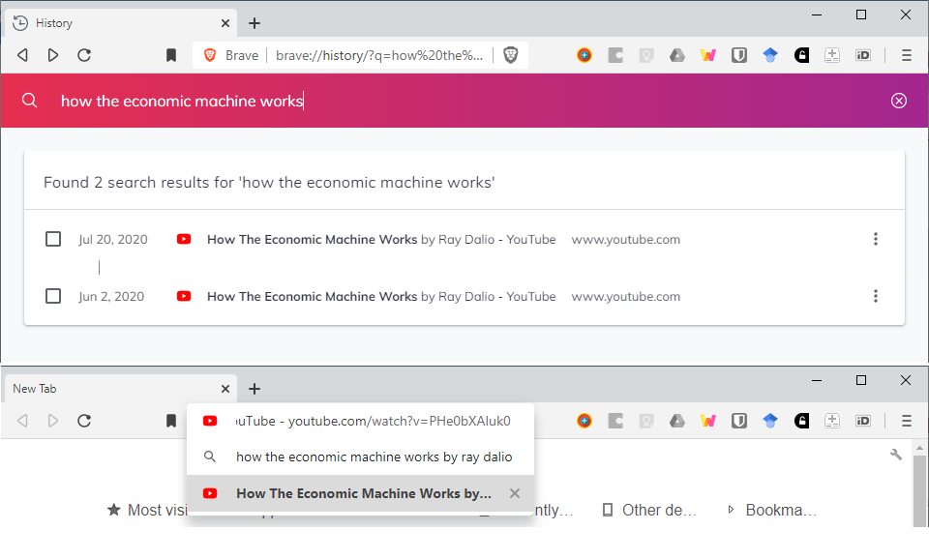Focus the history search input field
Screen dimensions: 929x560
click(x=463, y=101)
